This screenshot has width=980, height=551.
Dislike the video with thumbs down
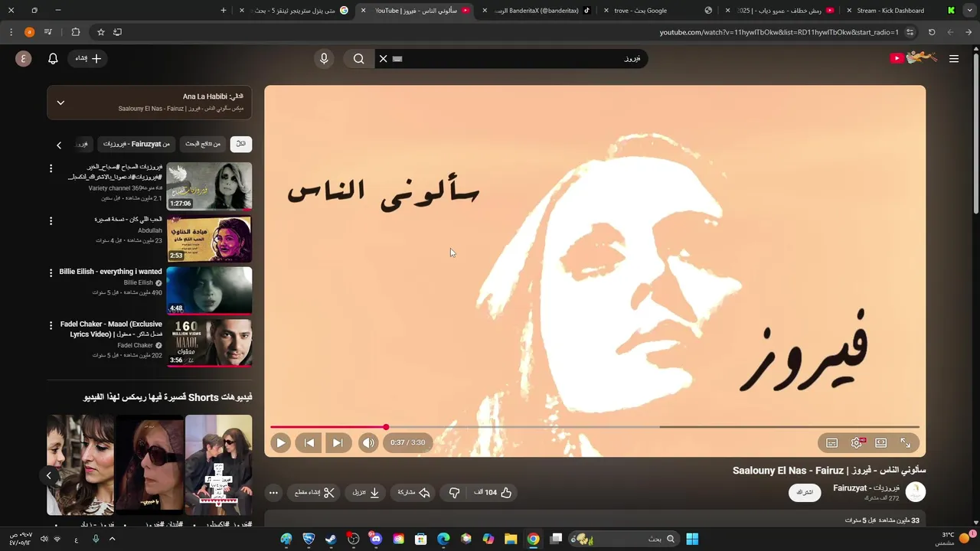coord(454,493)
